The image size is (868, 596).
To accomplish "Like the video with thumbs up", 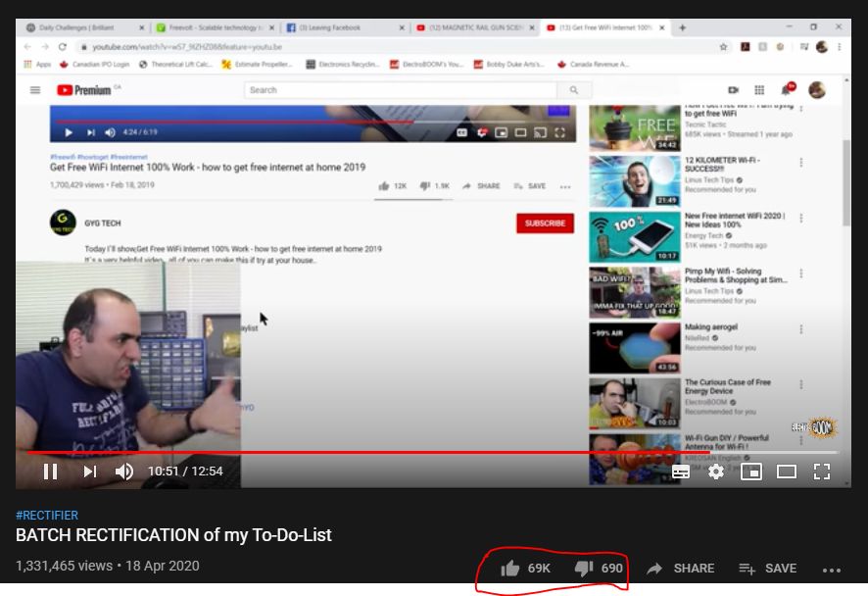I will pyautogui.click(x=510, y=569).
